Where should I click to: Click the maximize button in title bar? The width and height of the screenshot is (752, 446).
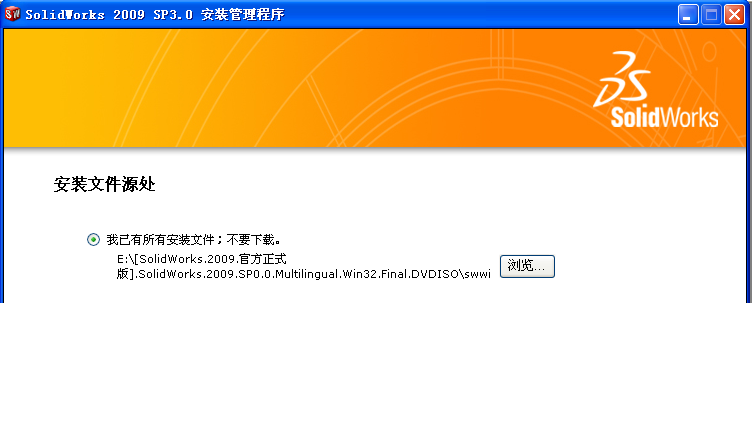coord(711,14)
